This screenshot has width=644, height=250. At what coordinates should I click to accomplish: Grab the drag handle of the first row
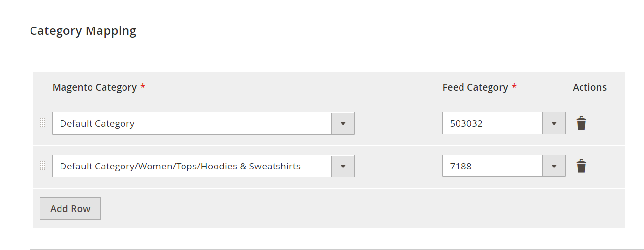tap(42, 123)
